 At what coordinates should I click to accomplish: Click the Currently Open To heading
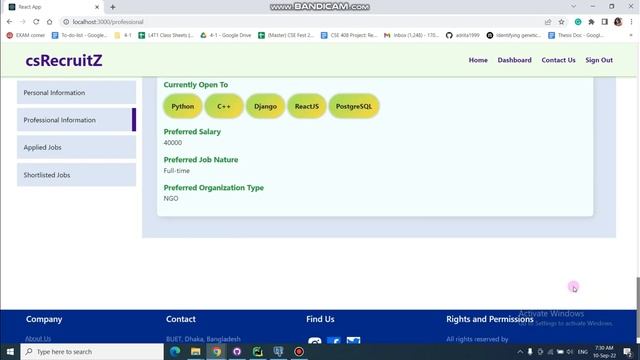click(196, 84)
